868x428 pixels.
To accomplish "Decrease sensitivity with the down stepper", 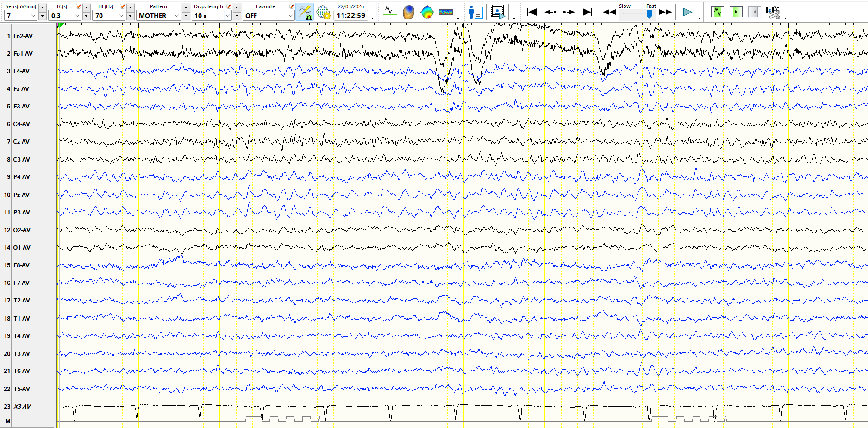I will click(x=42, y=16).
